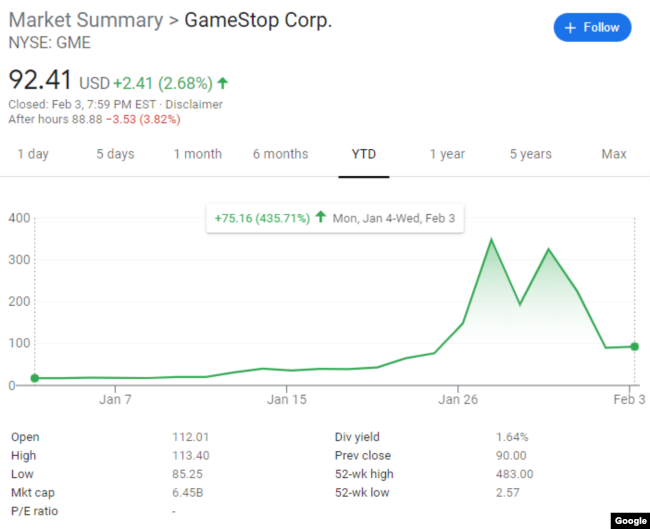Click the chart peak near 350
This screenshot has width=650, height=529.
(x=491, y=240)
